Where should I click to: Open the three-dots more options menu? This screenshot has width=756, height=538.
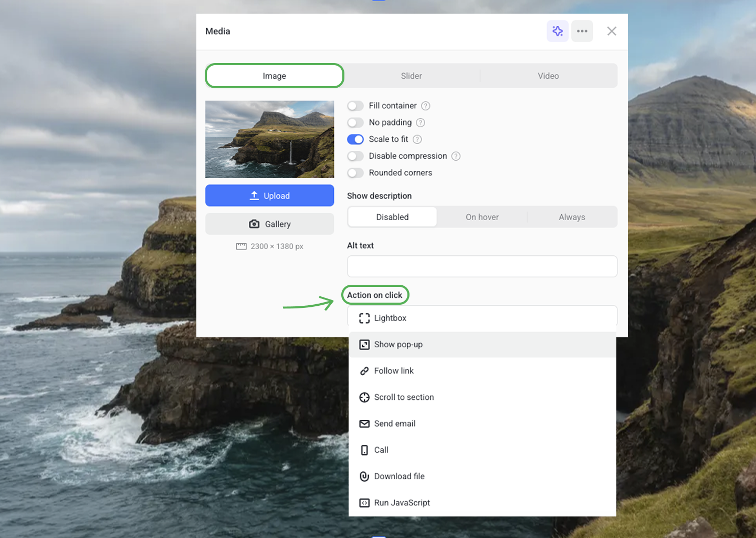(582, 31)
